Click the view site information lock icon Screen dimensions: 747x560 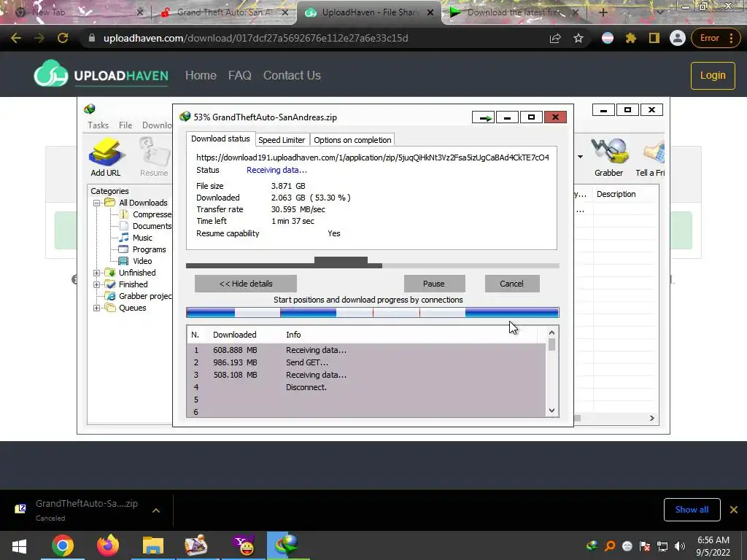coord(92,38)
